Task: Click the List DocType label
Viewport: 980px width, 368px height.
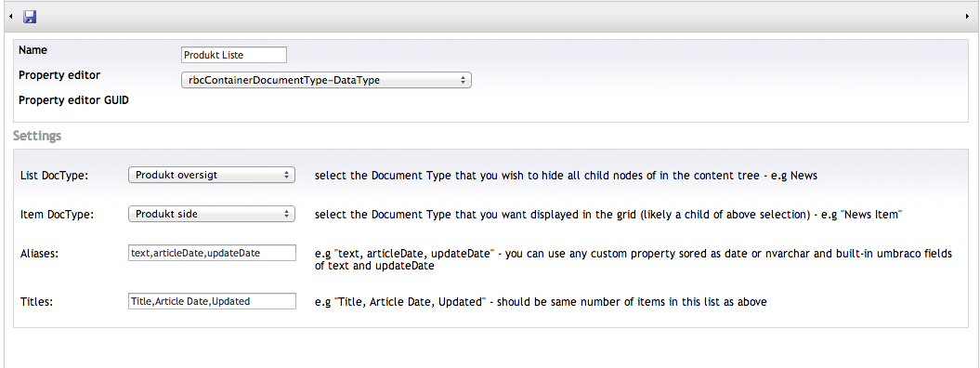Action: (x=55, y=177)
